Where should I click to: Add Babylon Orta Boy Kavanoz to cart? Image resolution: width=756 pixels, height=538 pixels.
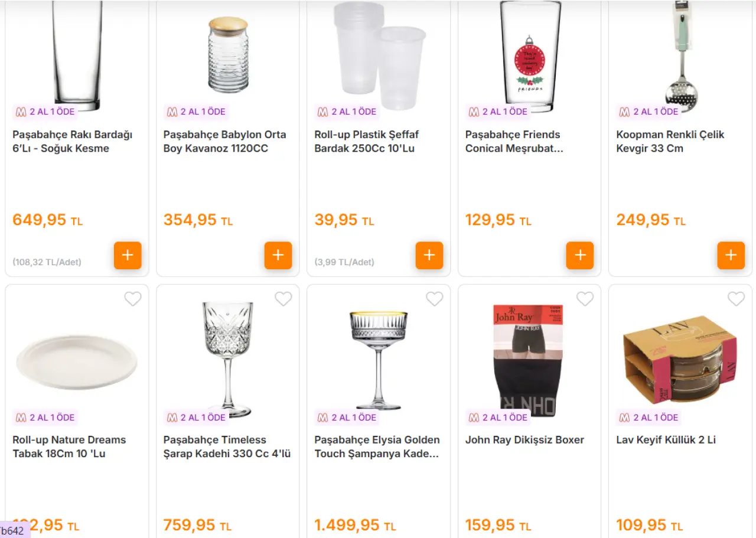coord(278,255)
